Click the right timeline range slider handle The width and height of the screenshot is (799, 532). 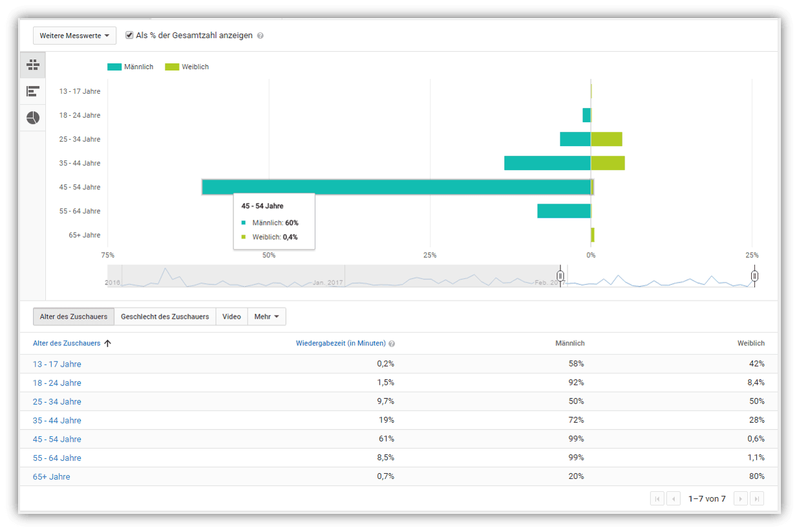pyautogui.click(x=754, y=276)
